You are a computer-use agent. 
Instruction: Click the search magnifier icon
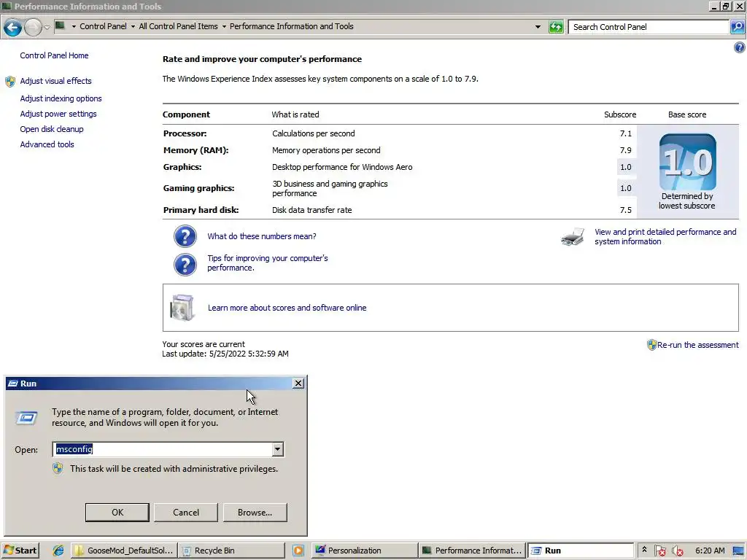point(737,27)
